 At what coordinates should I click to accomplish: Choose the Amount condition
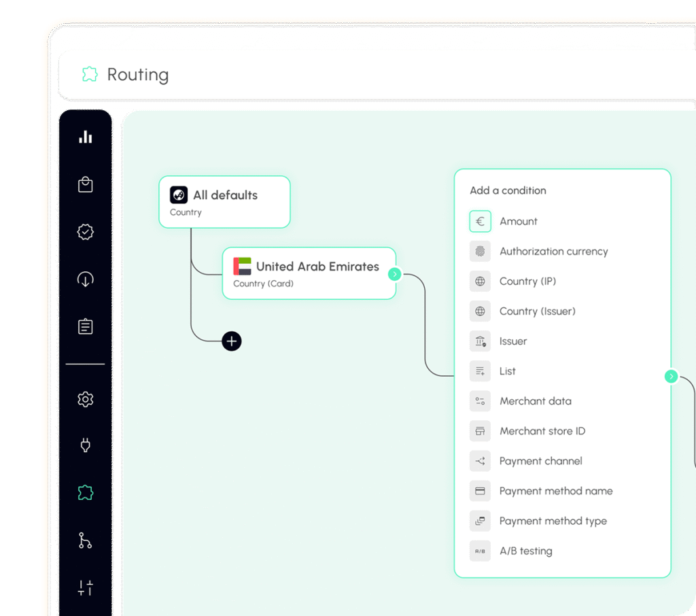click(518, 221)
